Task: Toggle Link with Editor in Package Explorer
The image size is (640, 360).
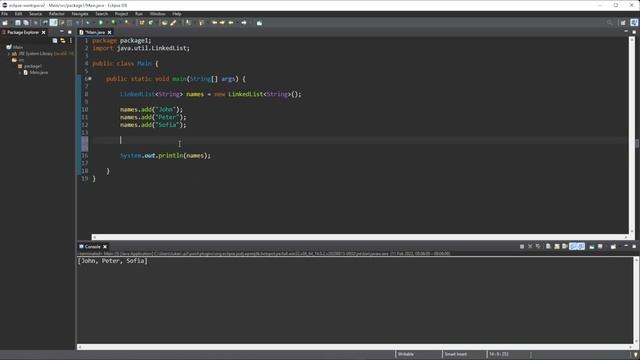Action: [x=62, y=40]
